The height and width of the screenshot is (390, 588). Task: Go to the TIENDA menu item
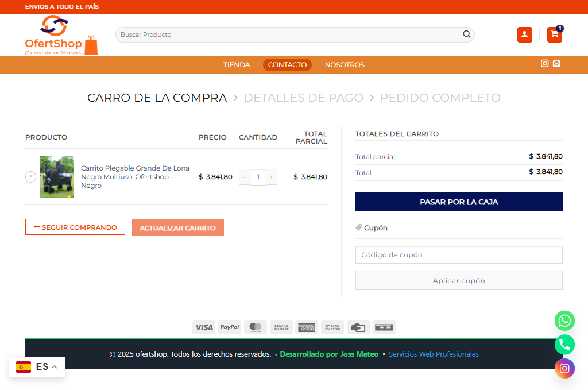coord(237,65)
